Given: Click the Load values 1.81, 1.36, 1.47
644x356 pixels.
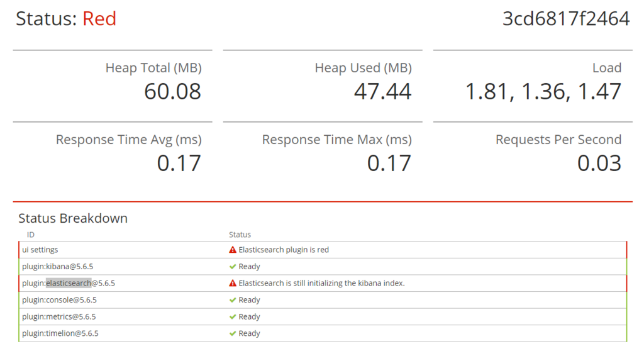Looking at the screenshot, I should coord(543,92).
